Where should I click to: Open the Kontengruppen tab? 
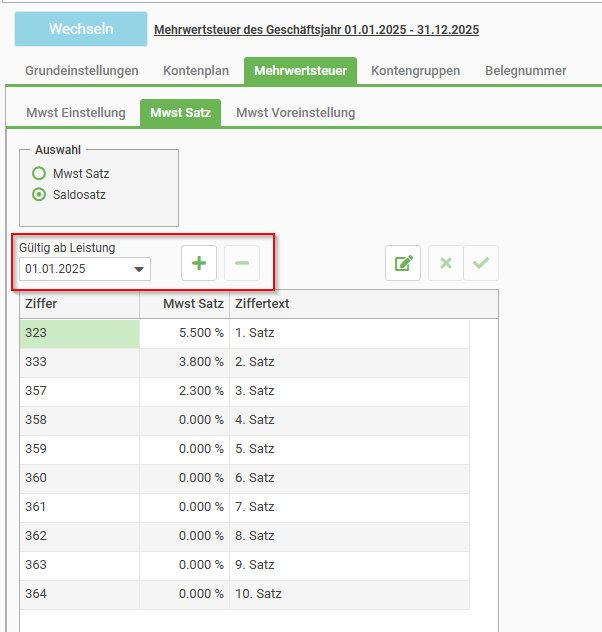pyautogui.click(x=415, y=71)
